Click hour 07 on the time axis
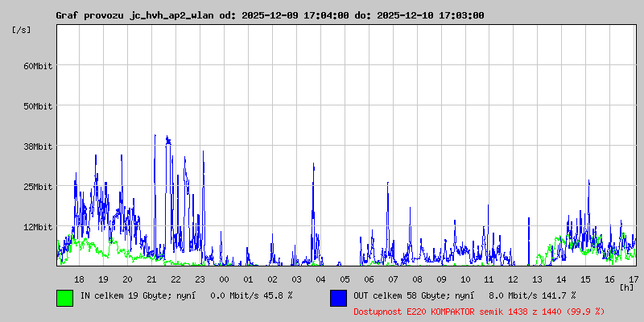Viewport: 644px width, 322px height. 393,279
